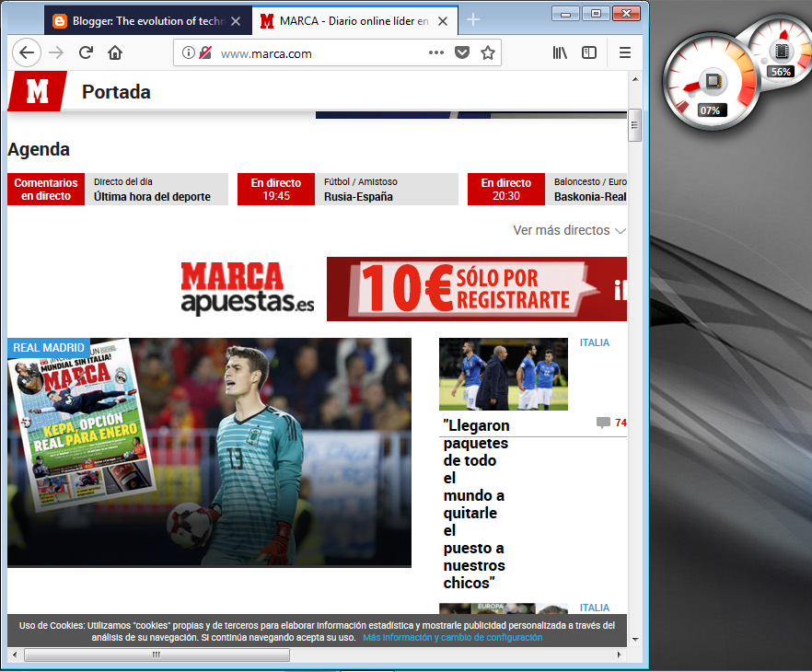Screen dimensions: 812x672
Task: Click En directo 19:45 button
Action: coord(276,189)
